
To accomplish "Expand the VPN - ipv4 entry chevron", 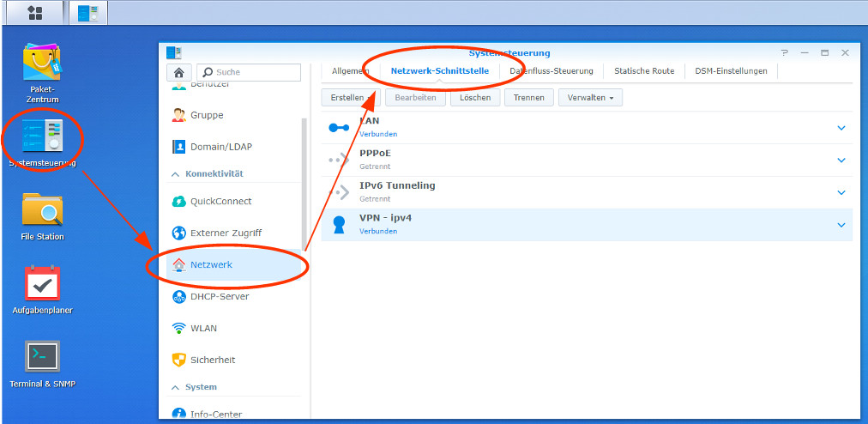I will point(841,225).
